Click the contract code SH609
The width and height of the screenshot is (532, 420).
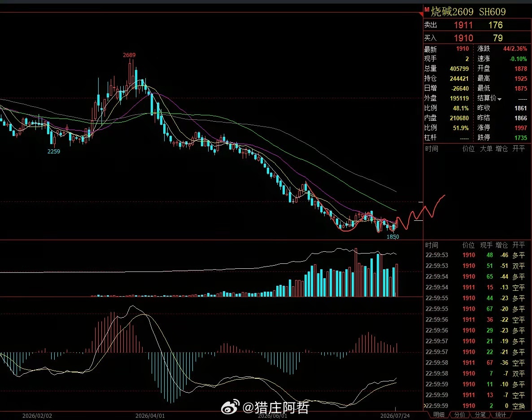click(x=493, y=12)
